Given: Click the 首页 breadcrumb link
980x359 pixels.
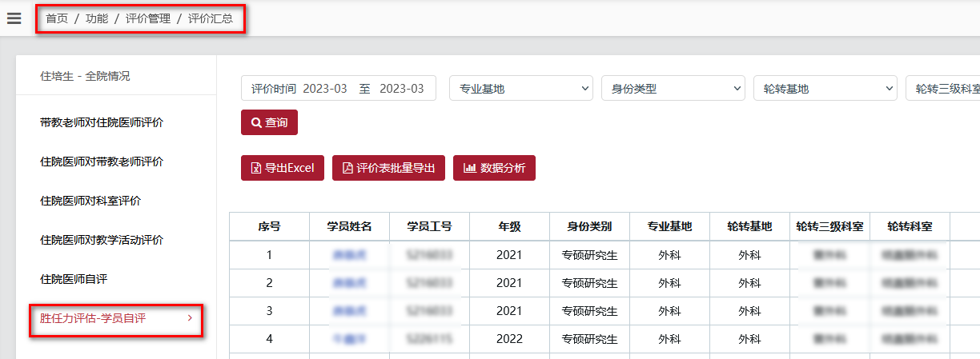Looking at the screenshot, I should tap(57, 18).
